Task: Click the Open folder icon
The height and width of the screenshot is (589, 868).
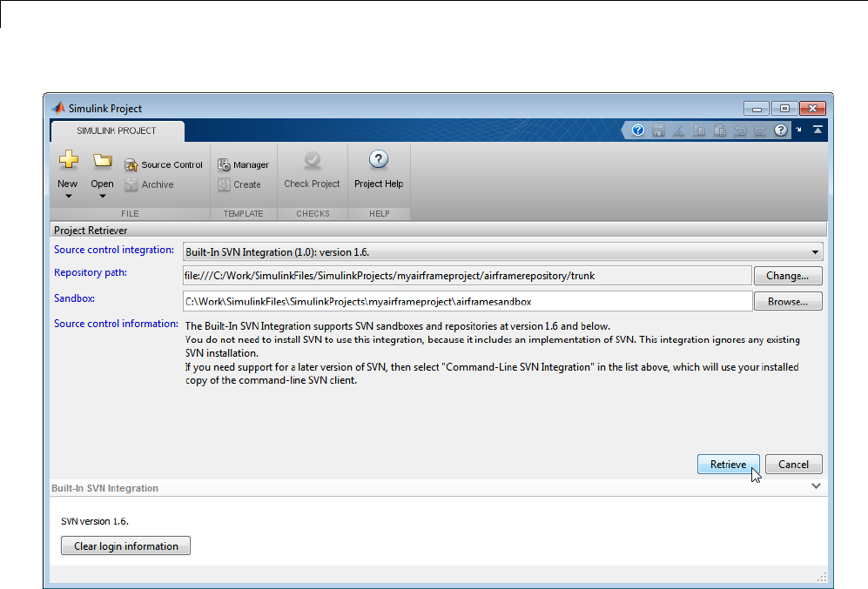Action: click(x=103, y=160)
